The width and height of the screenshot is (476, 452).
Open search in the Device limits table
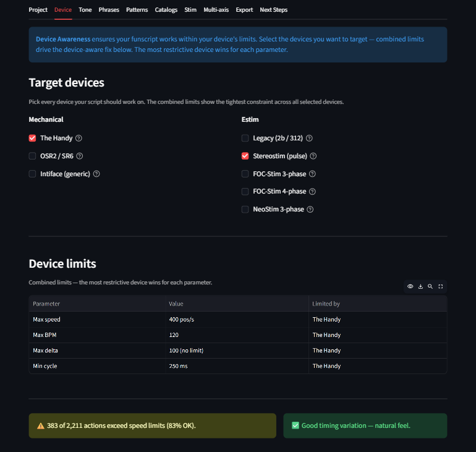(x=430, y=286)
